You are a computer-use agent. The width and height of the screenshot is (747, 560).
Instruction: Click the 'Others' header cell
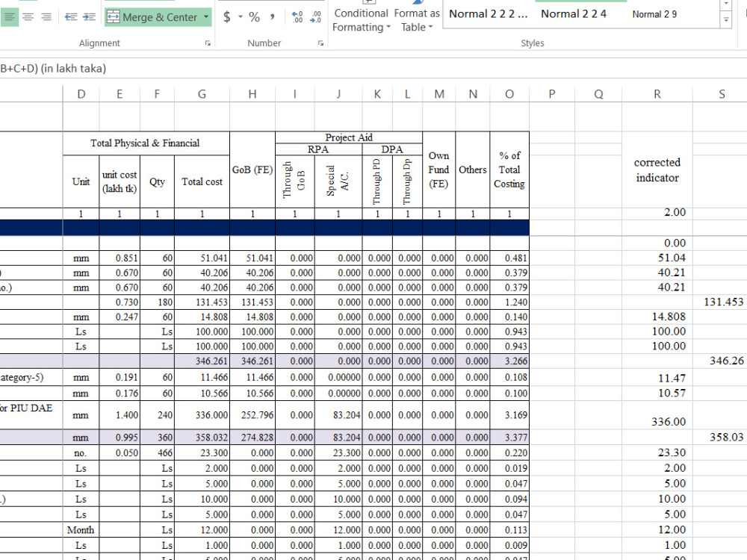pyautogui.click(x=473, y=169)
